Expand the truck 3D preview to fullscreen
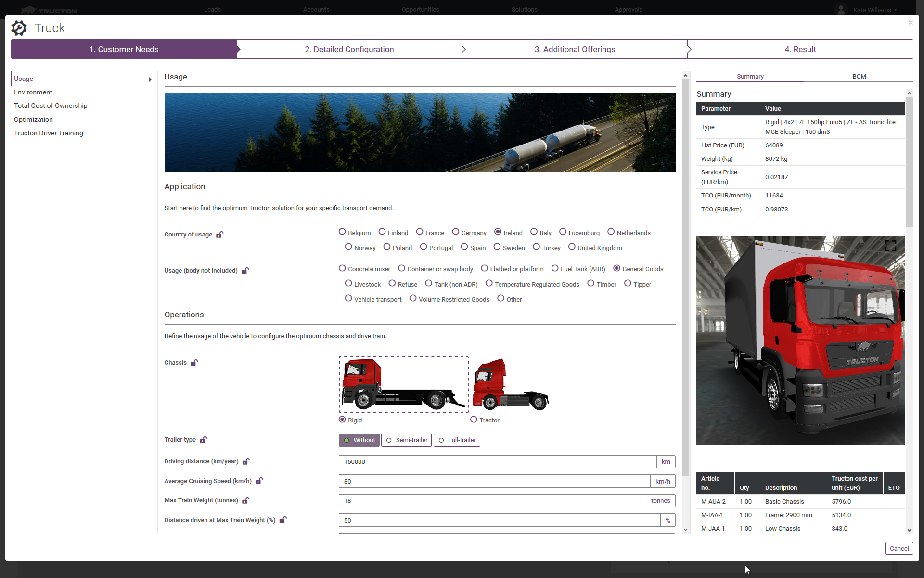Screen dimensions: 924x578 [890, 246]
